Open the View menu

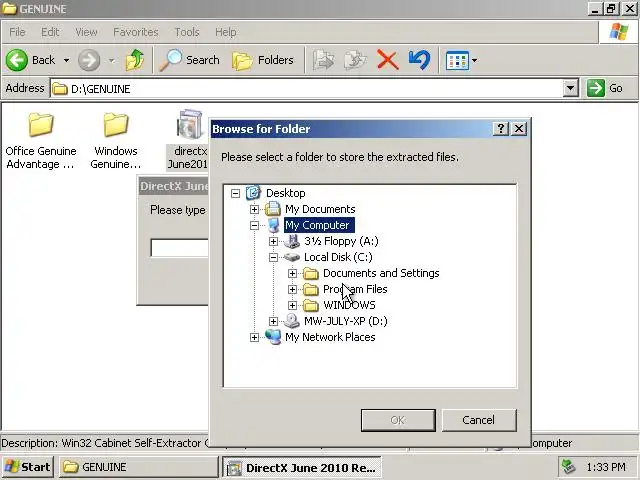point(86,32)
